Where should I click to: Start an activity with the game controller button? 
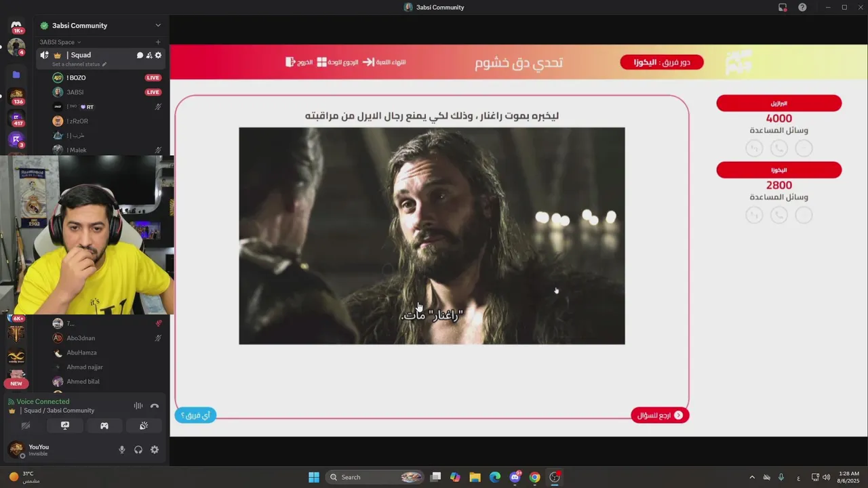104,426
